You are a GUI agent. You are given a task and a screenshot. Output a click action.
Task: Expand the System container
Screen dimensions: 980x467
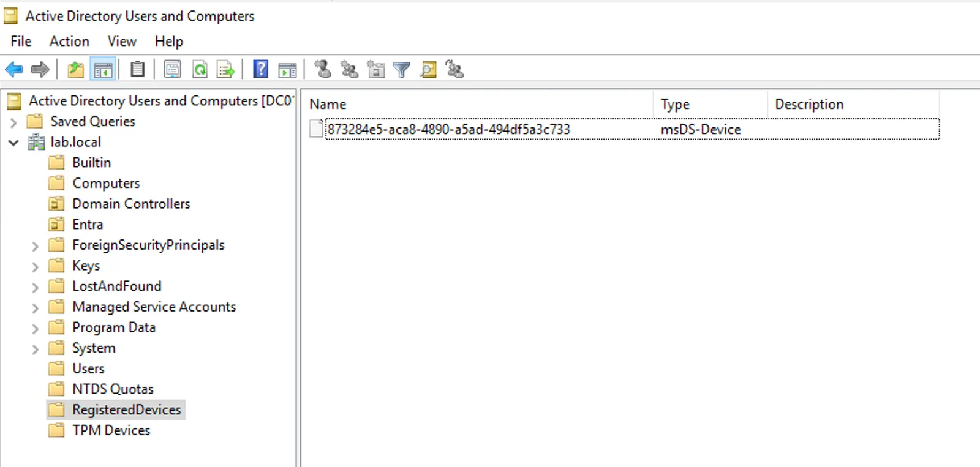pyautogui.click(x=35, y=349)
